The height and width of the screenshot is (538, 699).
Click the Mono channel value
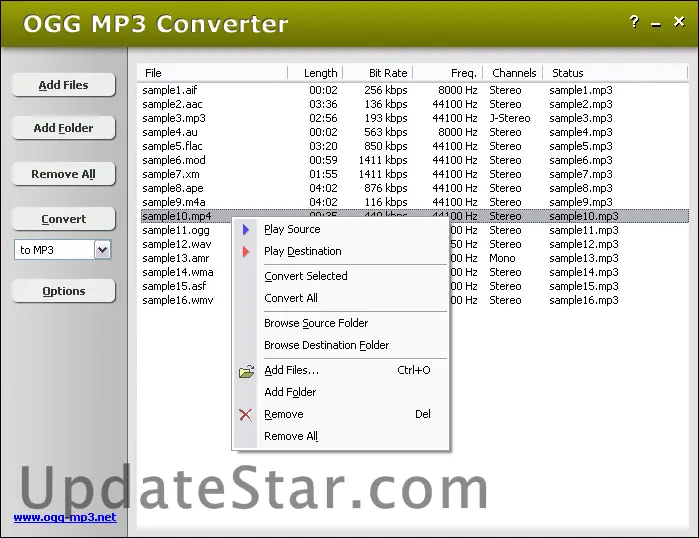point(502,258)
